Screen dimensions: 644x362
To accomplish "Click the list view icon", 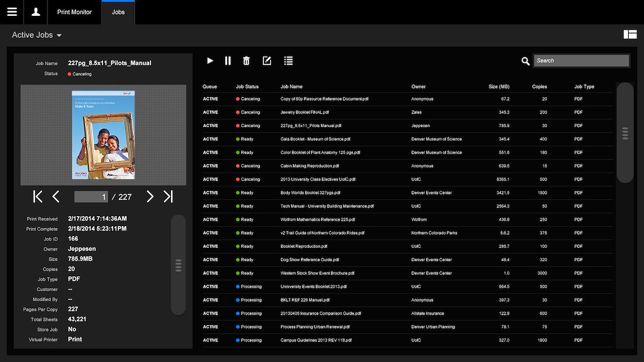I will tap(288, 61).
